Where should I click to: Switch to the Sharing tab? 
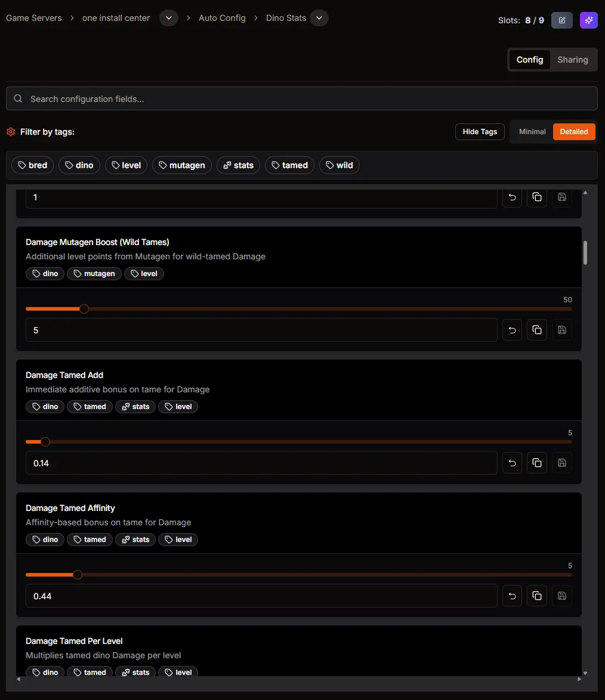click(x=572, y=60)
